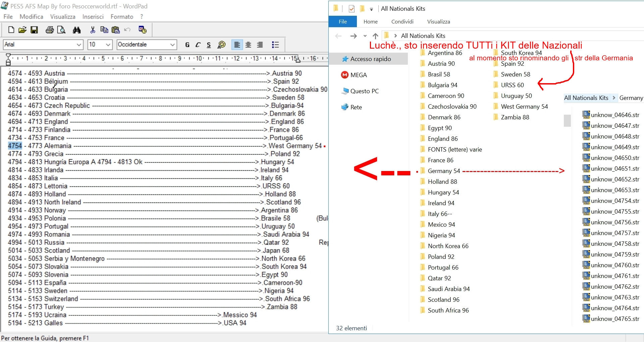Open the recent locations chevron in Explorer
The image size is (644, 342).
(x=365, y=36)
